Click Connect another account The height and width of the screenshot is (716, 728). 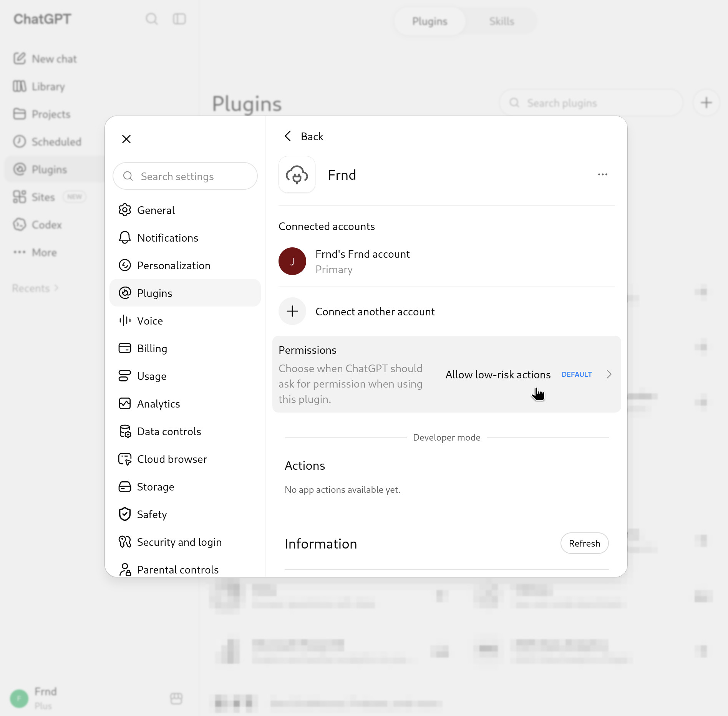[375, 312]
